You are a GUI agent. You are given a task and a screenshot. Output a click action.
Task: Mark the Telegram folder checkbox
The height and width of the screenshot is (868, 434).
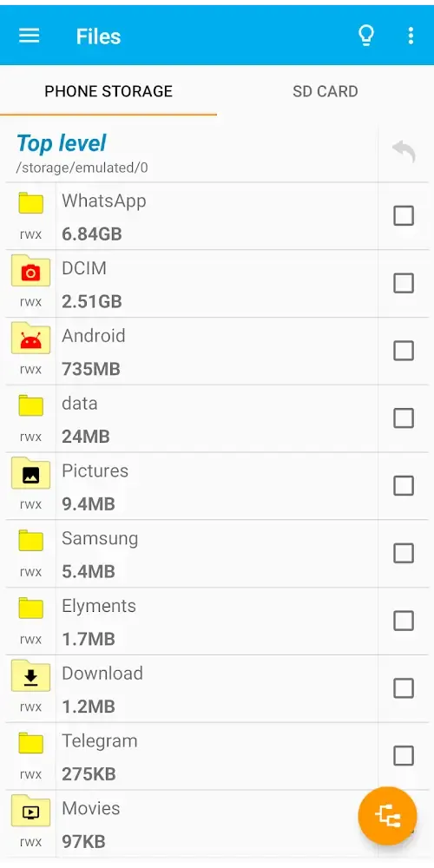[404, 756]
